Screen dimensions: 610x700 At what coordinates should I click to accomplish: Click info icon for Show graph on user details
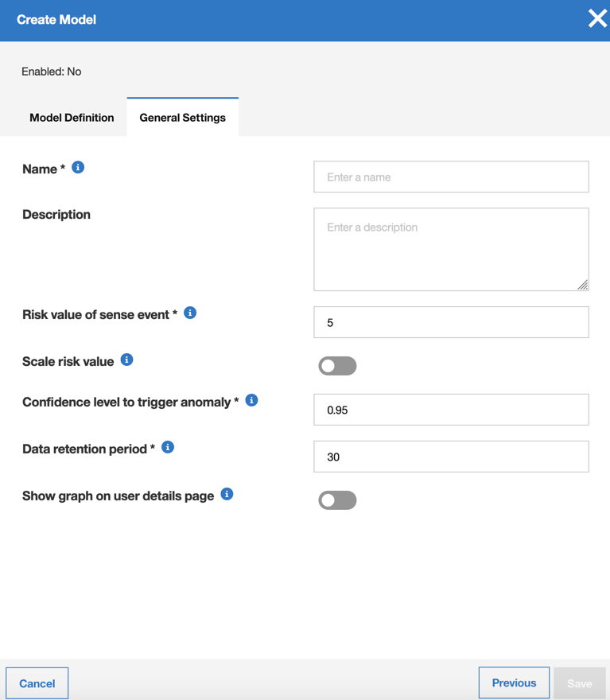coord(227,494)
